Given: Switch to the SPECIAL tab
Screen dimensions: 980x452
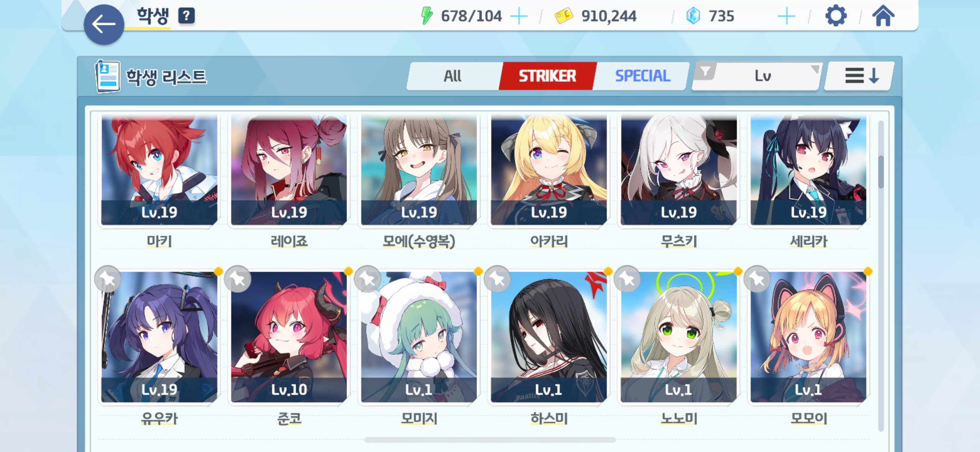Looking at the screenshot, I should click(x=643, y=76).
